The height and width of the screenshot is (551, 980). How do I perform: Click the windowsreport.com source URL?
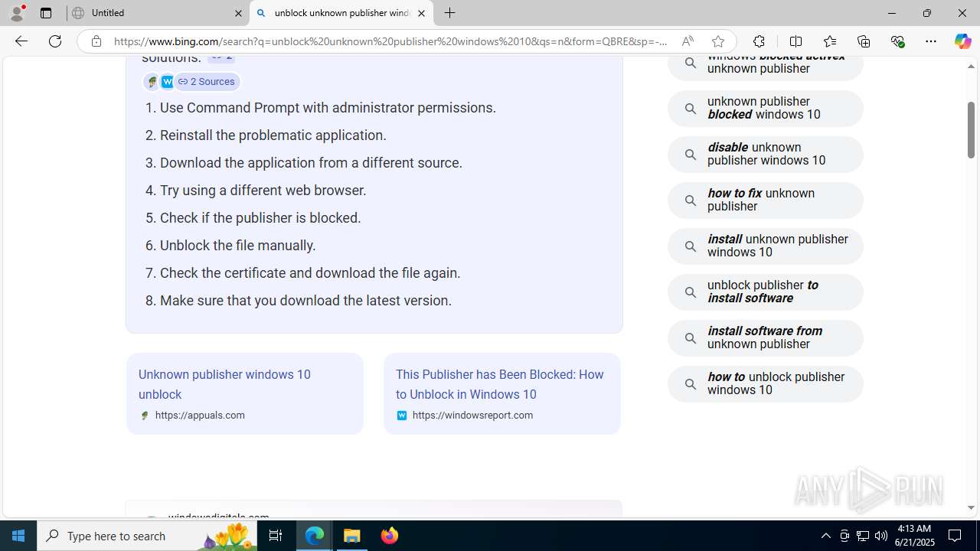click(x=472, y=415)
